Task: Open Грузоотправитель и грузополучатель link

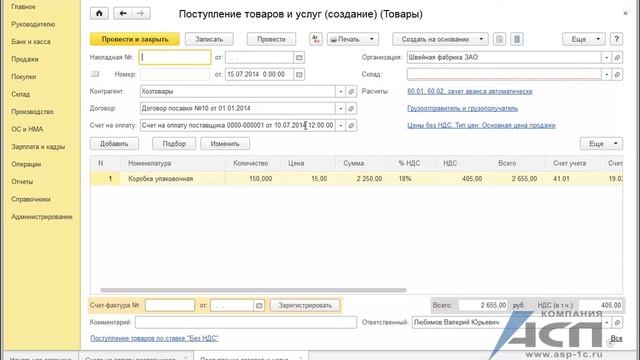Action: tap(462, 109)
